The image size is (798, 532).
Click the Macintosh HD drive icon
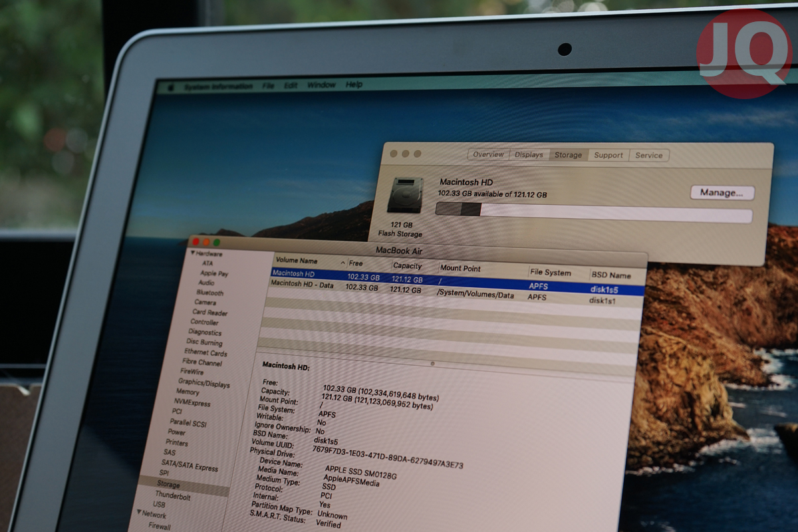point(404,195)
